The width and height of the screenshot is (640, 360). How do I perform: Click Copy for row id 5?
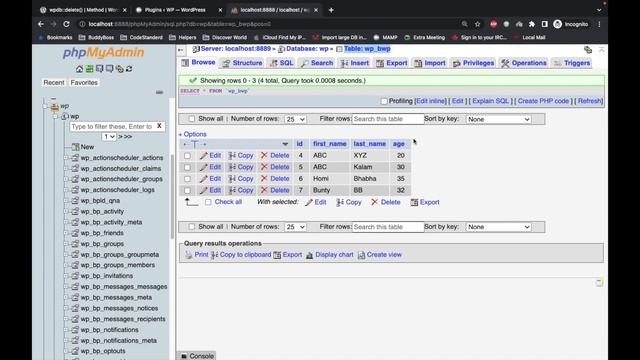click(x=241, y=167)
